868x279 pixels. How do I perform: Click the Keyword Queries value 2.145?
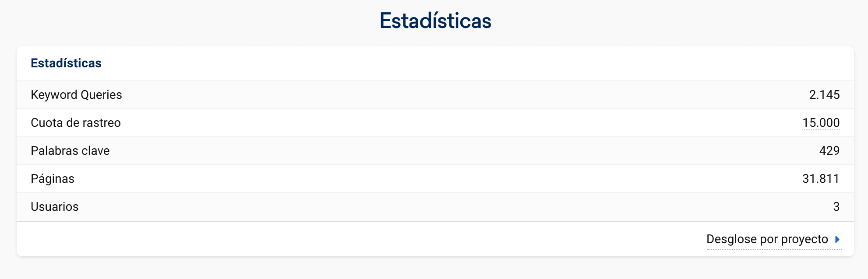click(824, 95)
